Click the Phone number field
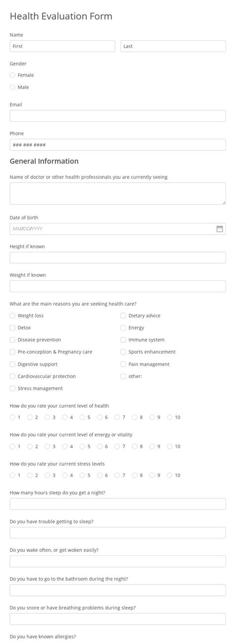Viewport: 235px width, 644px height. click(117, 145)
